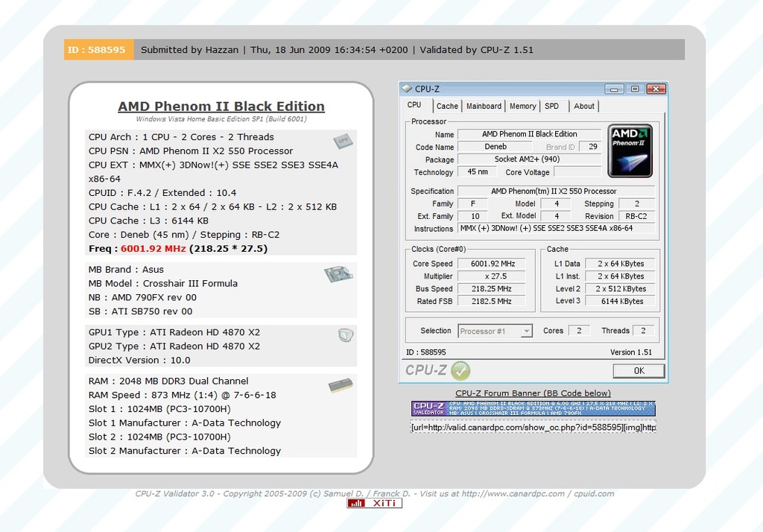Open the Cache tab
Image resolution: width=763 pixels, height=532 pixels.
[x=447, y=106]
